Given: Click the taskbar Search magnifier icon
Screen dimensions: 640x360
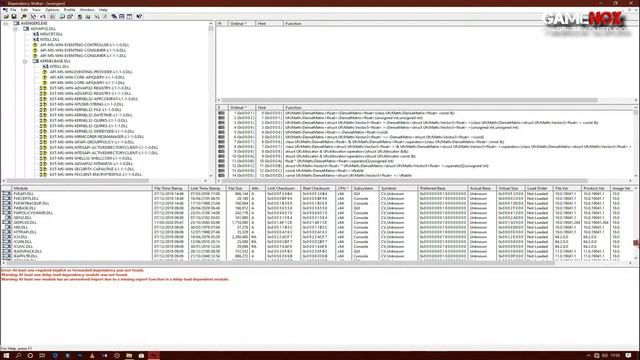Looking at the screenshot, I should [18, 356].
